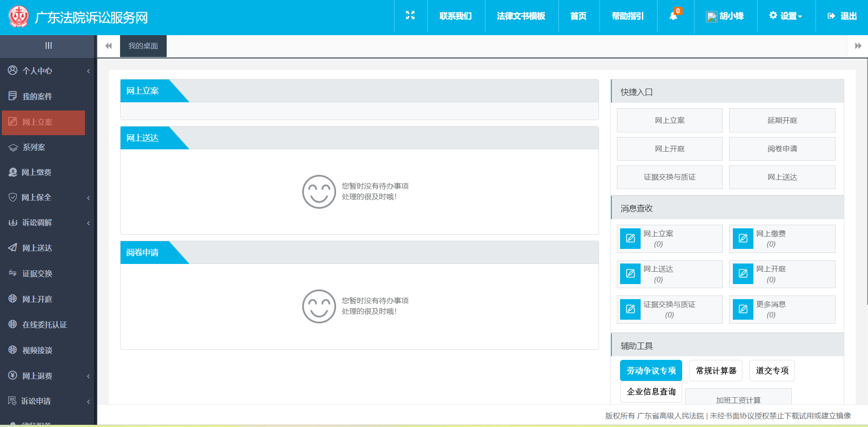Click the 证据交换与质证 message edit icon

[631, 309]
